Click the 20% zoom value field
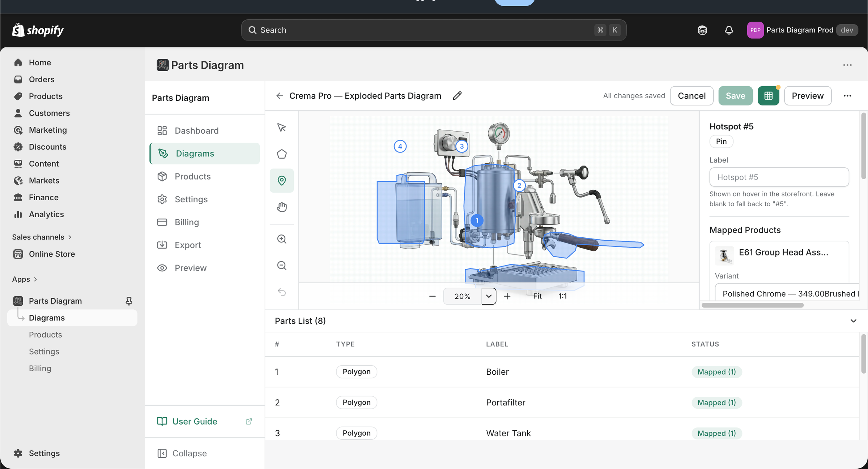 (462, 296)
